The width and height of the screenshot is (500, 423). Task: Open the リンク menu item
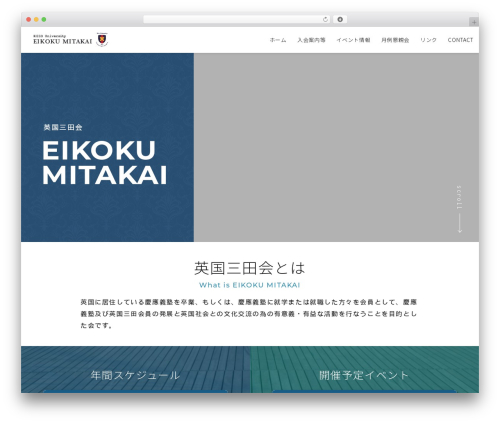click(x=428, y=40)
